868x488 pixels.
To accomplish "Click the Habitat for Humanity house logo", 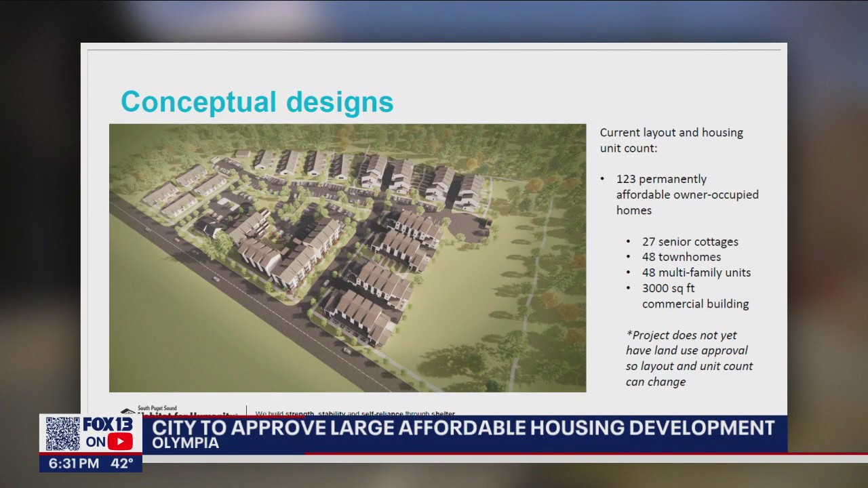I will click(x=127, y=411).
